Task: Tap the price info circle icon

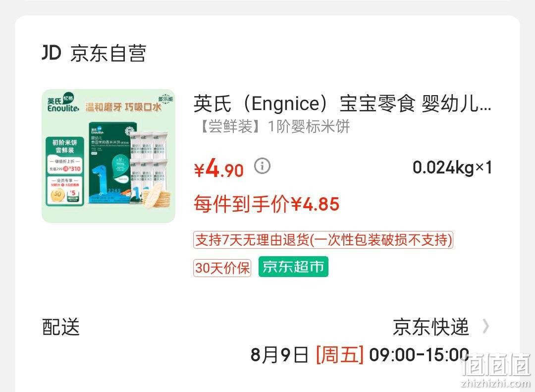Action: coord(262,166)
